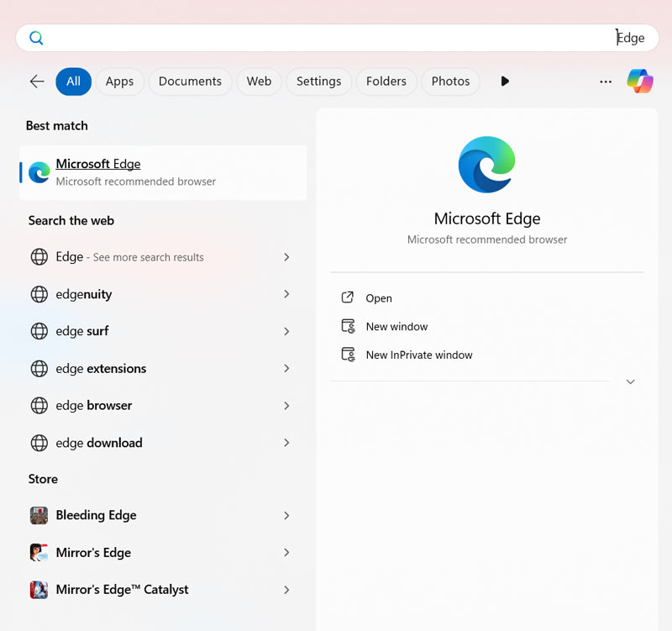Expand chevron for edge download suggestion
Screen dimensions: 672x631
pyautogui.click(x=286, y=443)
